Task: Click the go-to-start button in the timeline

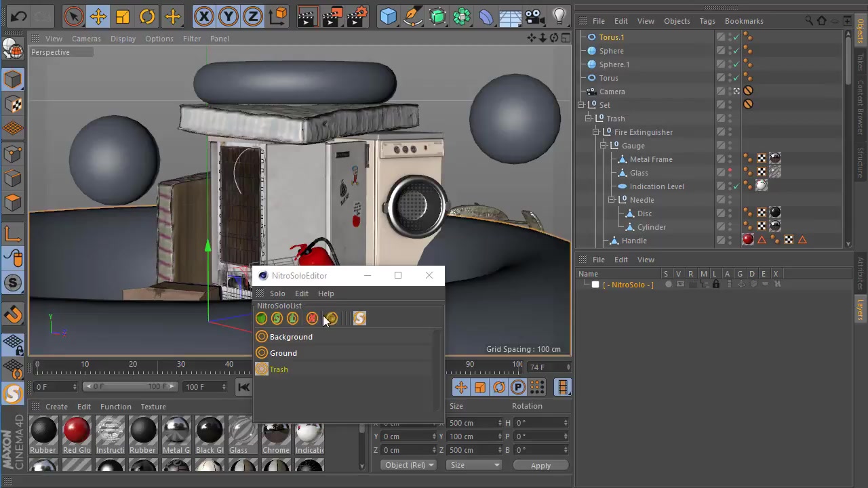Action: tap(243, 386)
